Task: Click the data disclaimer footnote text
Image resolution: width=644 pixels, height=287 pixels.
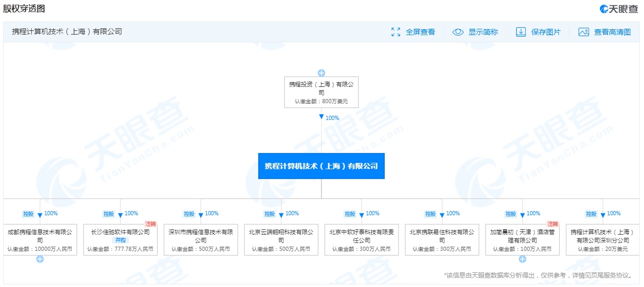Action: tap(538, 275)
